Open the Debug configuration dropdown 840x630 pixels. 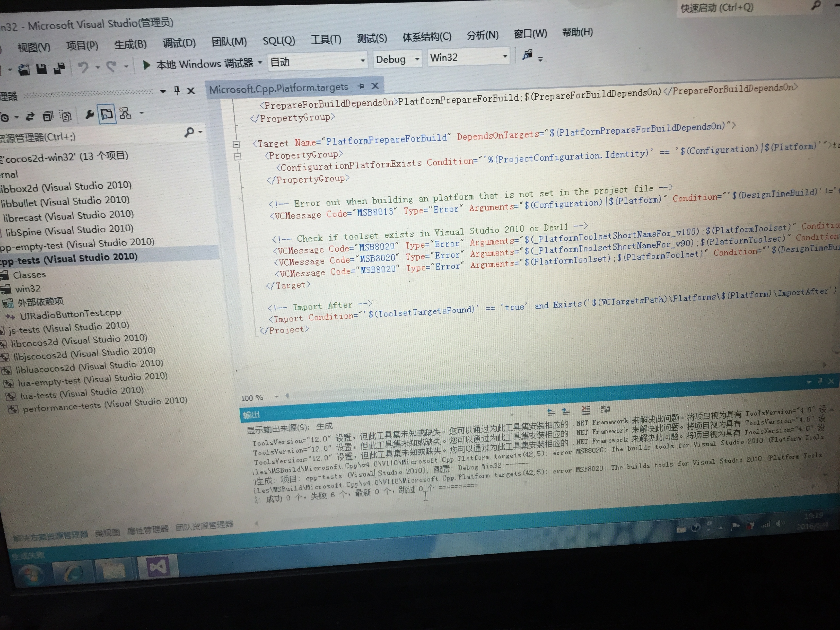point(417,59)
